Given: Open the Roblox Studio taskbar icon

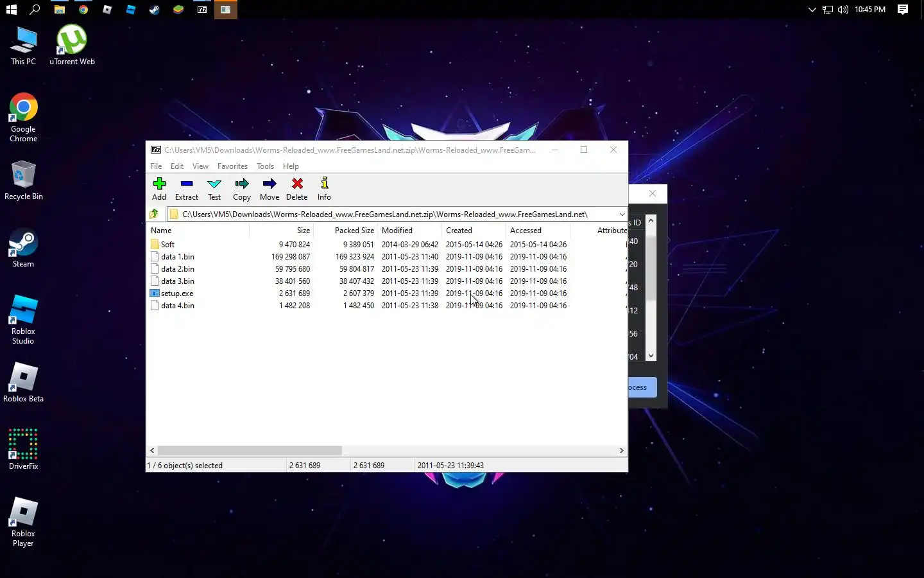Looking at the screenshot, I should (131, 10).
